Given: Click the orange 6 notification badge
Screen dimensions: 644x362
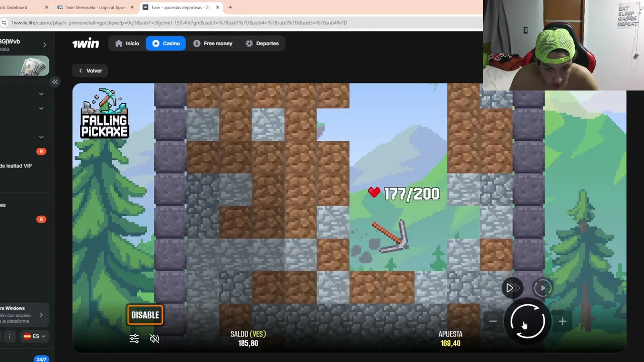Looking at the screenshot, I should point(41,151).
